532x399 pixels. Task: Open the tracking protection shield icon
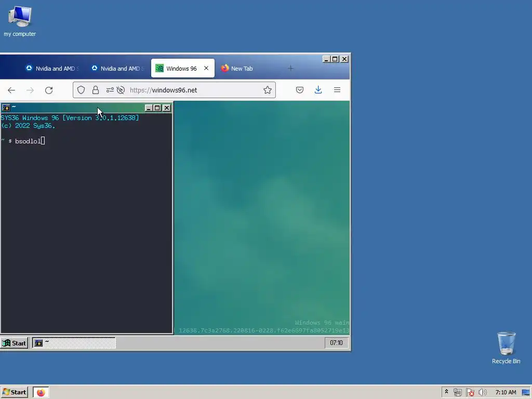tap(81, 90)
